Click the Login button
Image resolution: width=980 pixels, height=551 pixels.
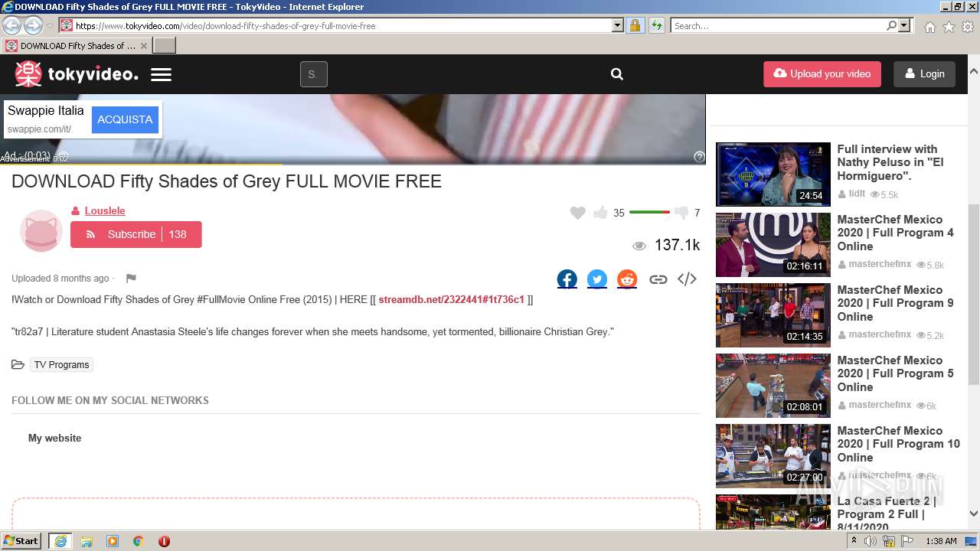pyautogui.click(x=924, y=74)
